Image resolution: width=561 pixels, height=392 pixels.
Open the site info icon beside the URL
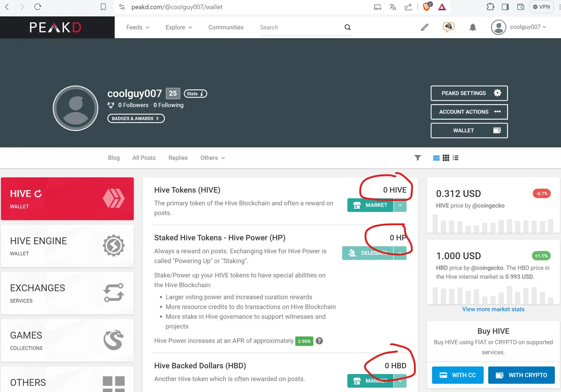coord(122,7)
